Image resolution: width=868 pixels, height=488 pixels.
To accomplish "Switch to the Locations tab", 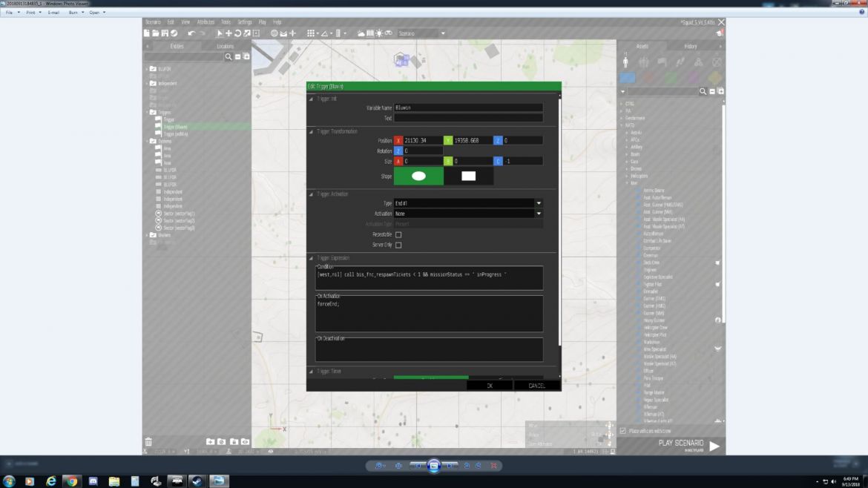I will pos(225,46).
